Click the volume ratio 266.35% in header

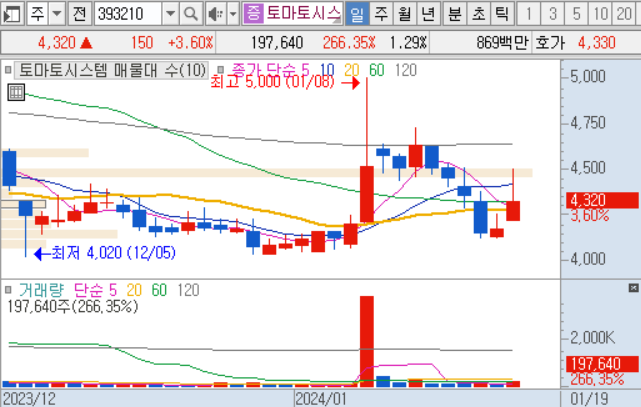349,42
